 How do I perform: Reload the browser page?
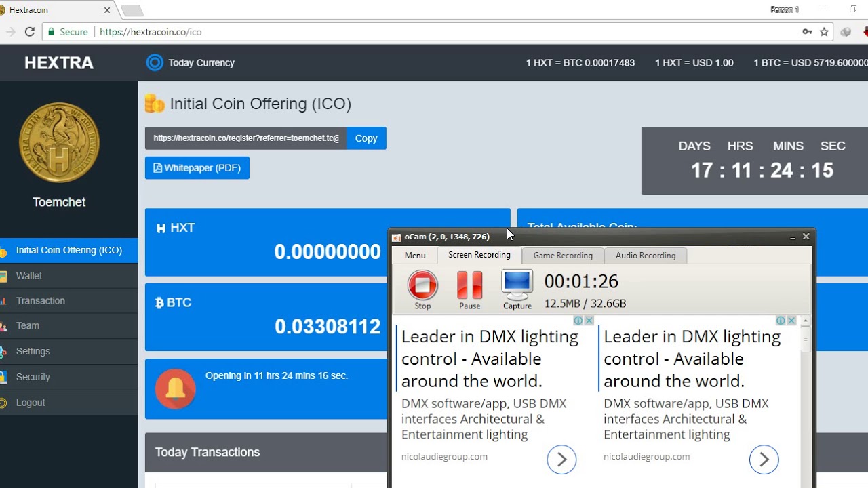point(29,32)
